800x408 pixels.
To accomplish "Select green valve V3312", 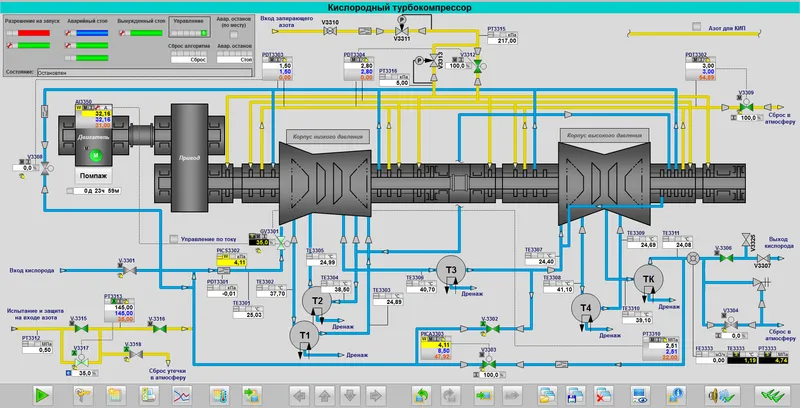I will point(478,66).
